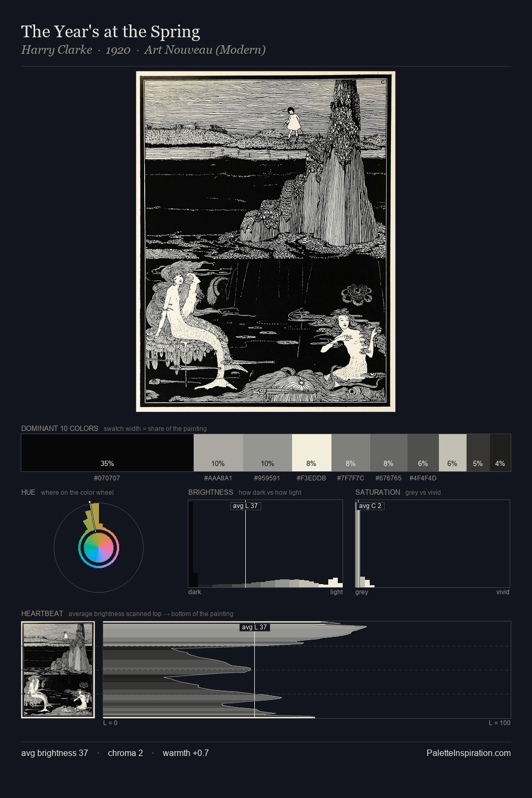Click the heartbeat 'avg L 37' marker
532x798 pixels.
click(254, 627)
